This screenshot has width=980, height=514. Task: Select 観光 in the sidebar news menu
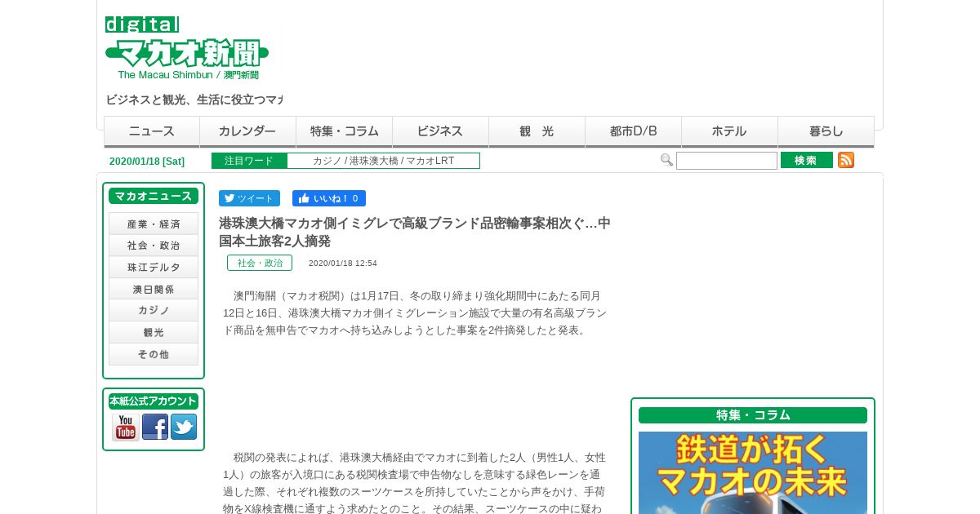pyautogui.click(x=154, y=332)
